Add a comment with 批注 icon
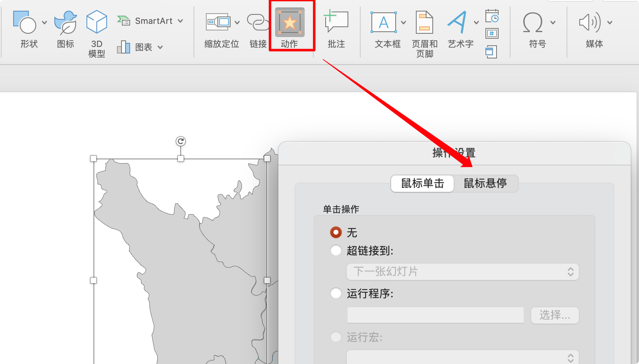639x364 pixels. (336, 22)
